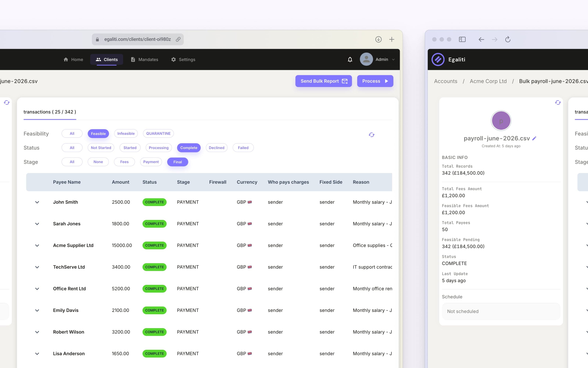This screenshot has height=368, width=588.
Task: Select the Infeasible filter chip
Action: pos(126,134)
